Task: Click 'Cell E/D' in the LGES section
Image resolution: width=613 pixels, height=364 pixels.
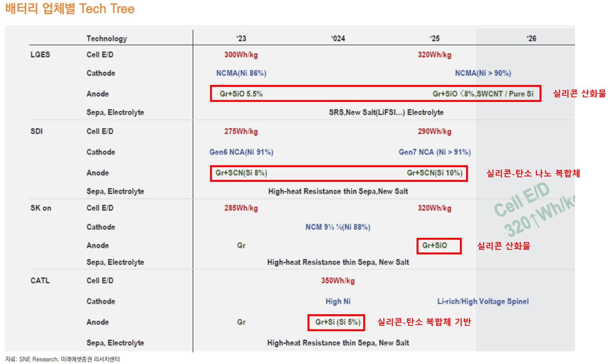Action: tap(100, 55)
